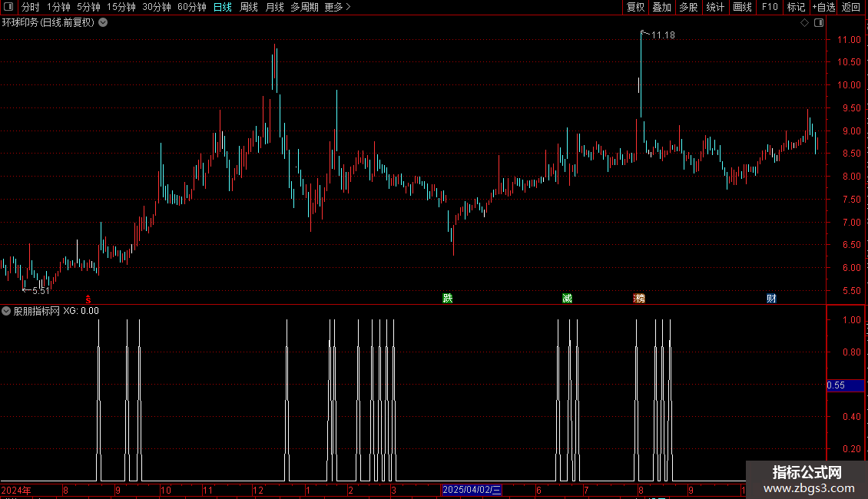Open the 多周期 multi-period view

click(304, 7)
